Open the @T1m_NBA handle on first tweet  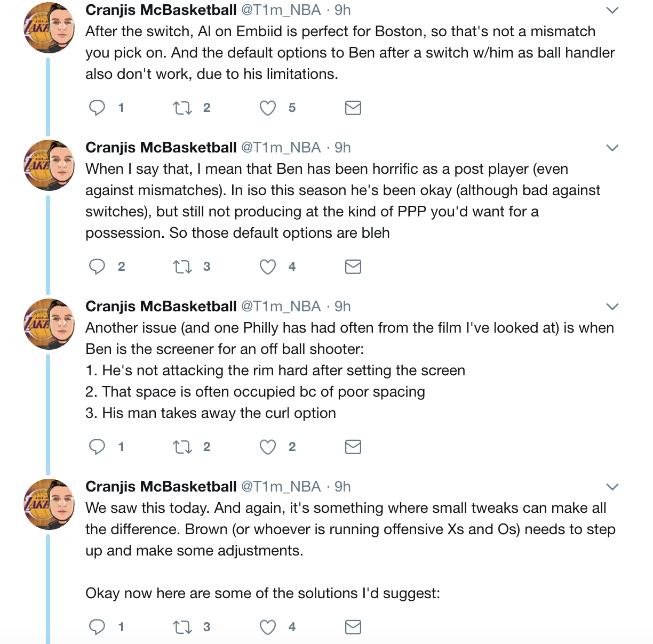pos(281,10)
